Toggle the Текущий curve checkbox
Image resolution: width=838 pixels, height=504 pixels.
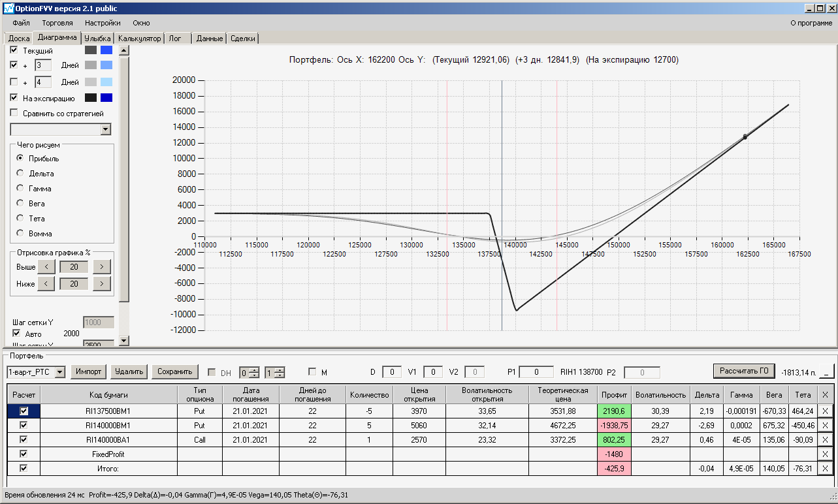pyautogui.click(x=14, y=50)
